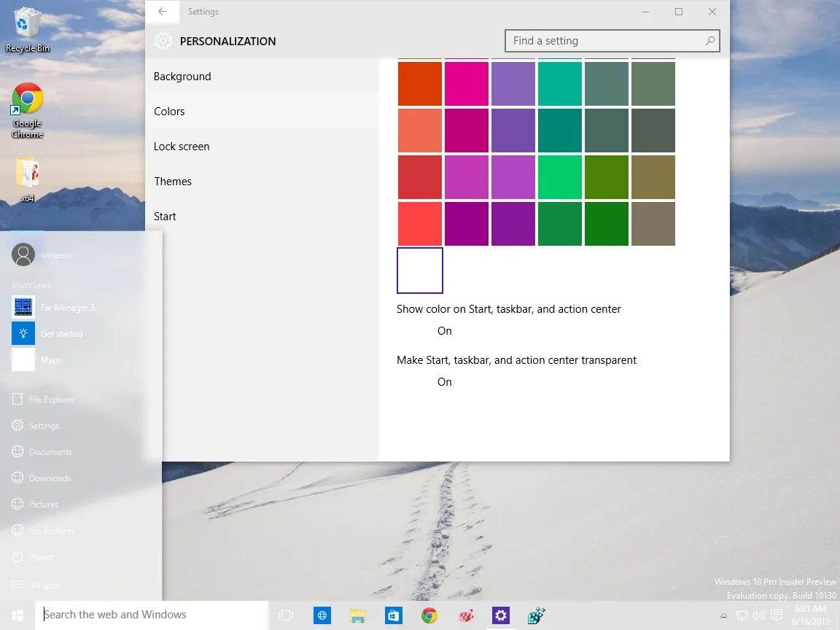840x630 pixels.
Task: Click the 'Most used' Start menu heading
Action: [31, 285]
